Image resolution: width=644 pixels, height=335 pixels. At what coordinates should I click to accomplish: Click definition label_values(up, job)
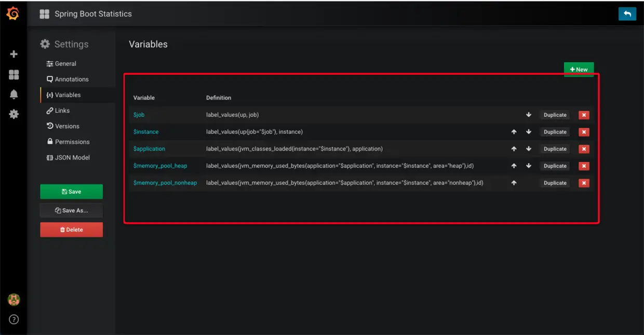click(x=232, y=115)
